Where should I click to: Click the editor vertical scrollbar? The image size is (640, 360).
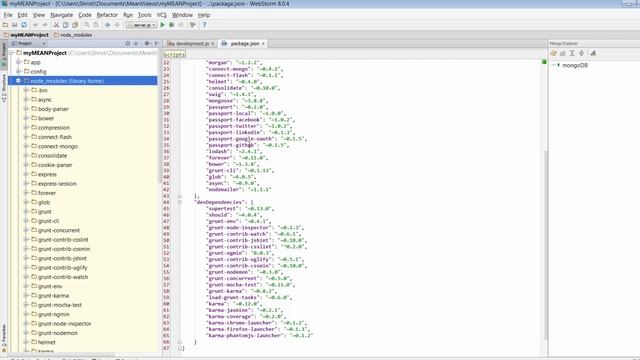point(546,245)
